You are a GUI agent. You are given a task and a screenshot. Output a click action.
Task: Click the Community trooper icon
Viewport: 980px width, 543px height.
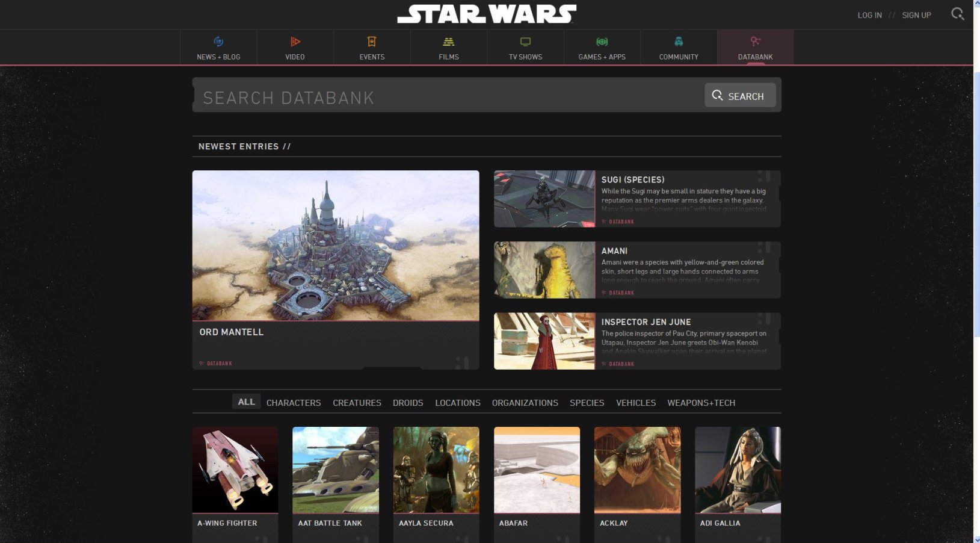[x=679, y=42]
